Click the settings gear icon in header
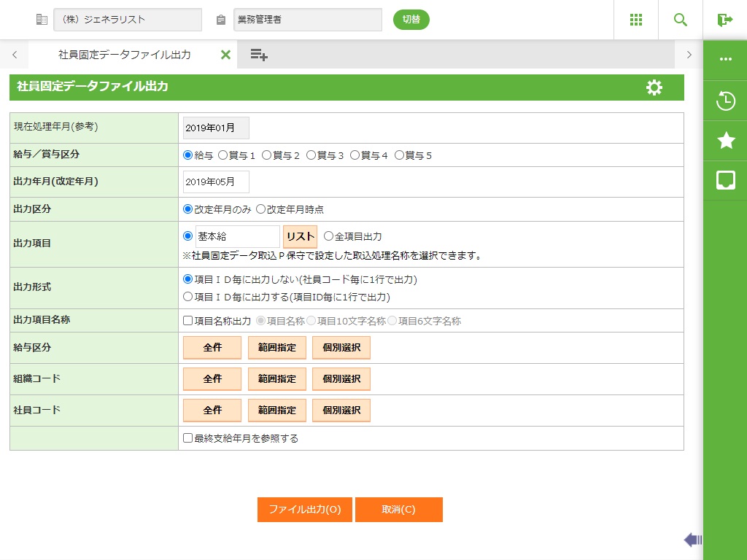 point(654,87)
